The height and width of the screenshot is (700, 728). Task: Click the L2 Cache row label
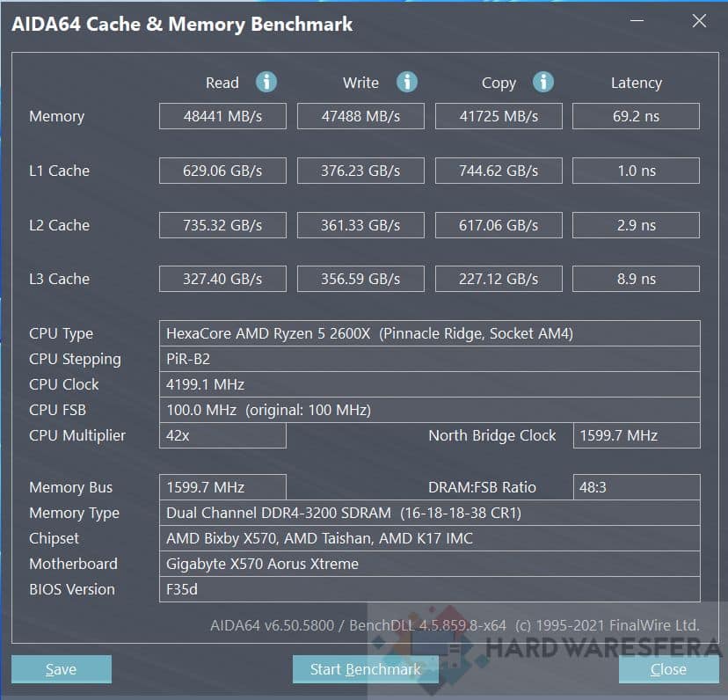[59, 225]
